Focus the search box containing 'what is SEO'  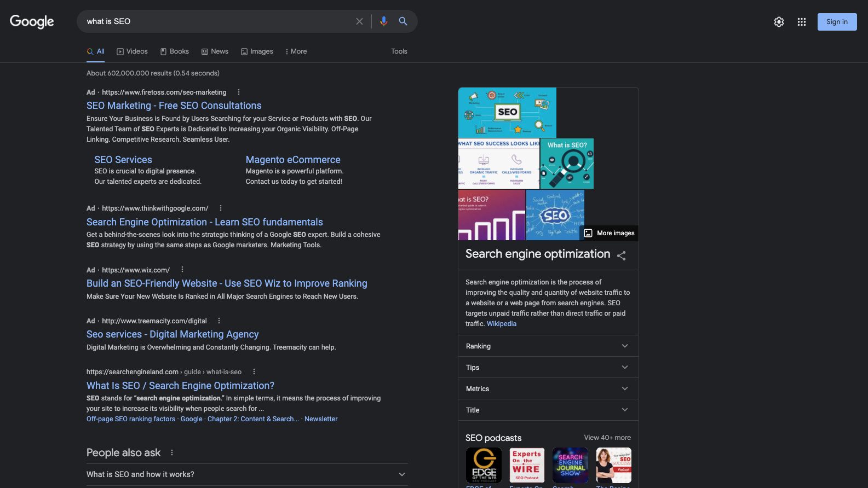[x=219, y=21]
